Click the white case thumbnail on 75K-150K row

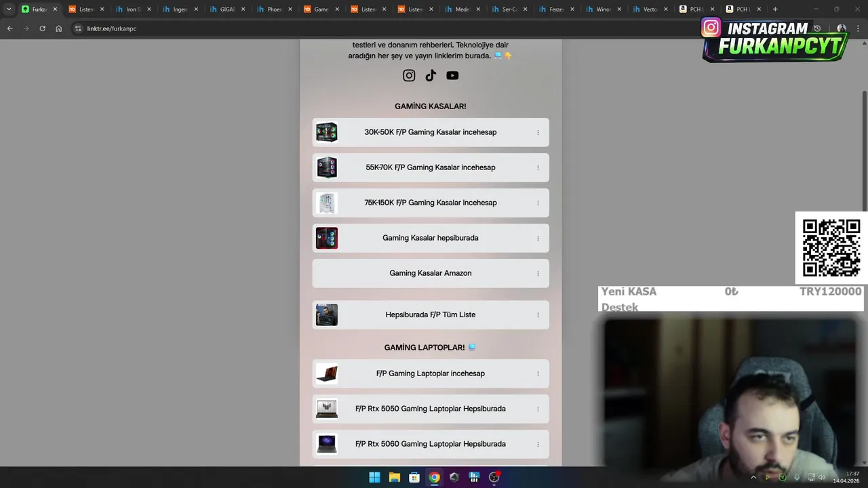pyautogui.click(x=327, y=203)
